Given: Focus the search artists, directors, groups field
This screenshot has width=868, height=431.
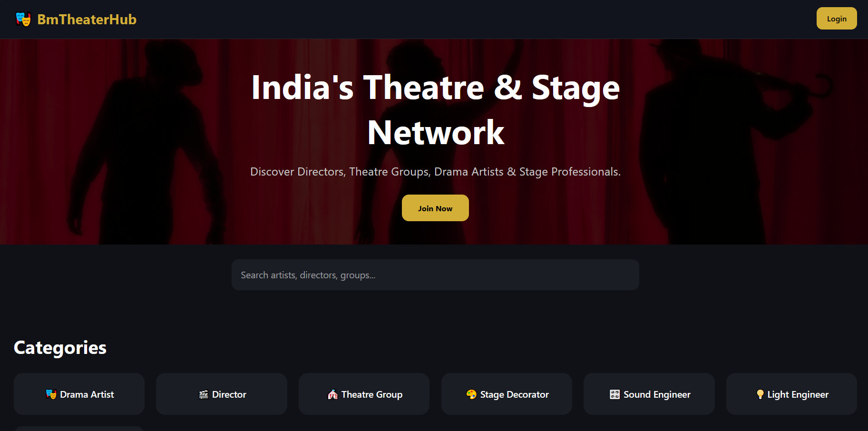Looking at the screenshot, I should point(435,275).
